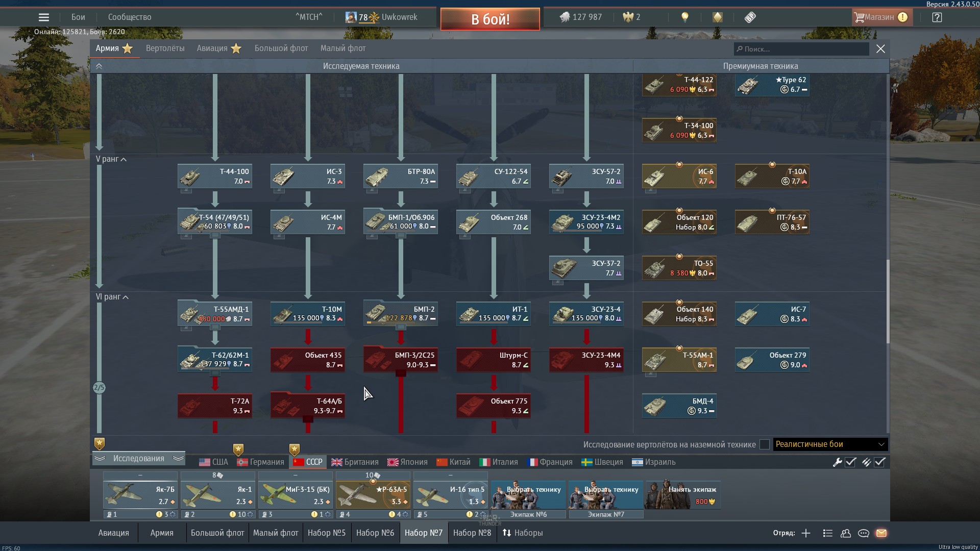
Task: Open the tickets items icon
Action: [x=750, y=17]
